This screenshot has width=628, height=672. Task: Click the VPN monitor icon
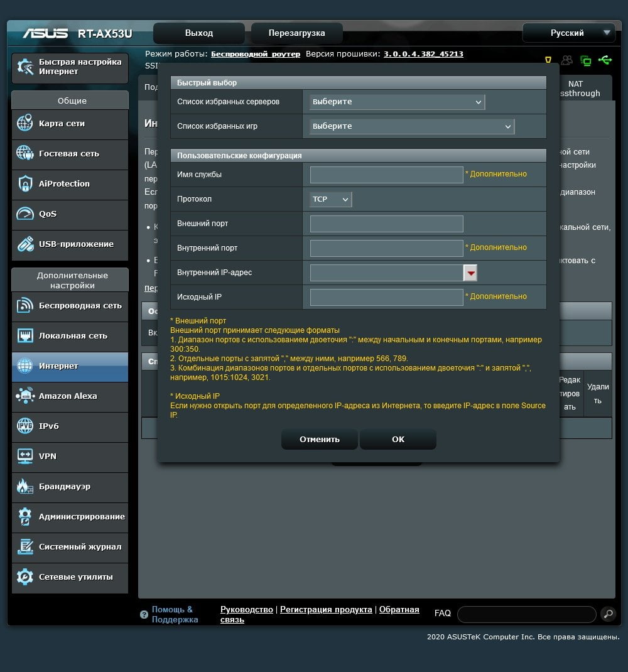[x=25, y=457]
